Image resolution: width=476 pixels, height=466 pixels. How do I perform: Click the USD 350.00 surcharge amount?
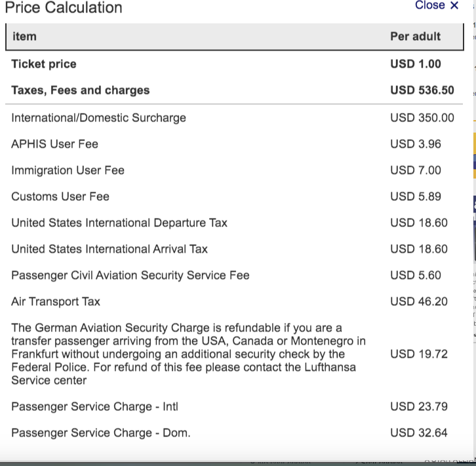click(x=422, y=117)
